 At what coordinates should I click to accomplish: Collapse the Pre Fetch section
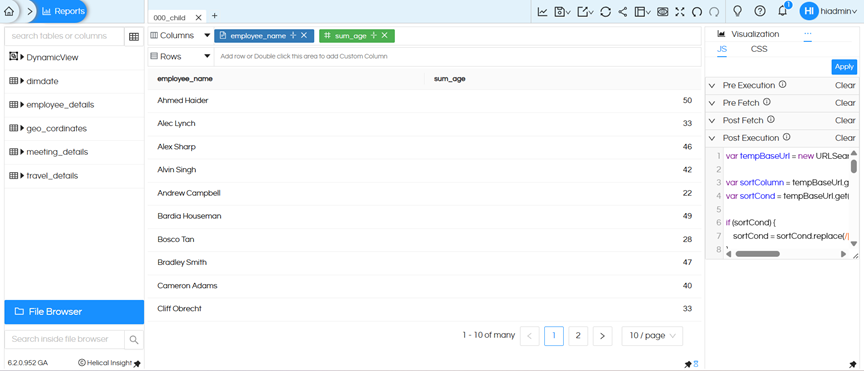pos(712,103)
